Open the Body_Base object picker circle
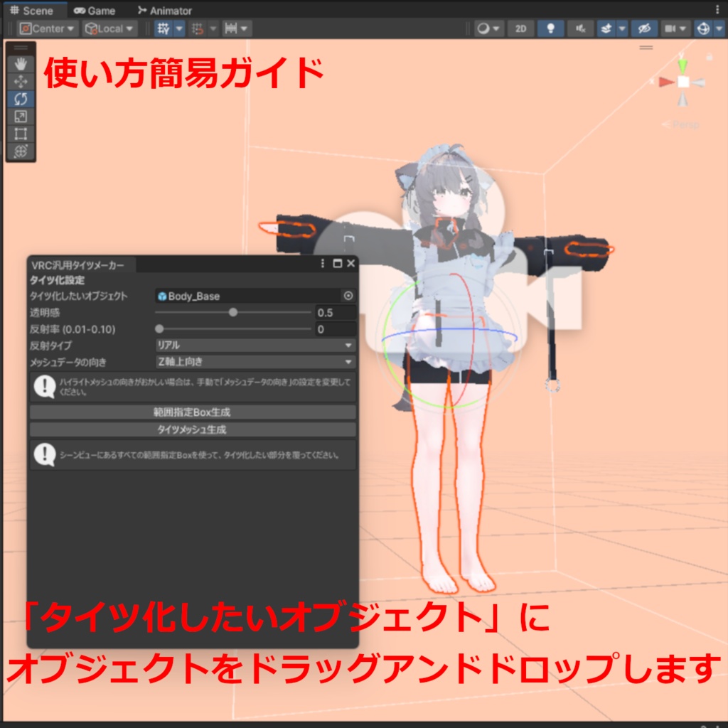This screenshot has height=728, width=728. point(348,295)
